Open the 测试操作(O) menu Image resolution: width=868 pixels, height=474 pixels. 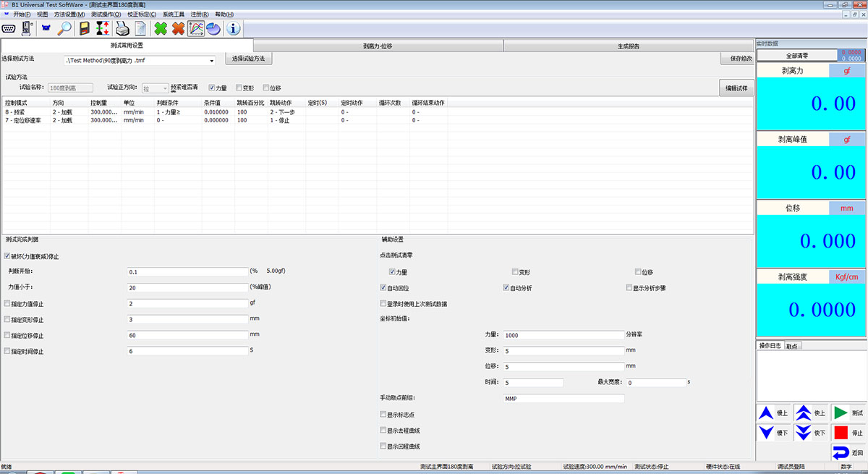coord(107,14)
